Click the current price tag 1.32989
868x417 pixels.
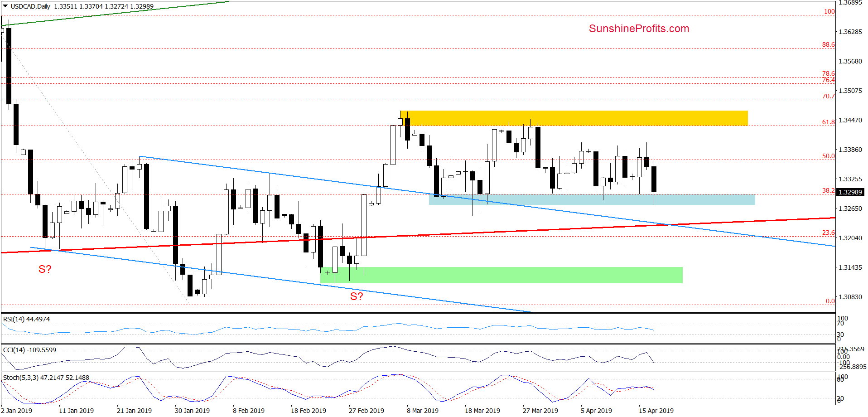coord(850,192)
